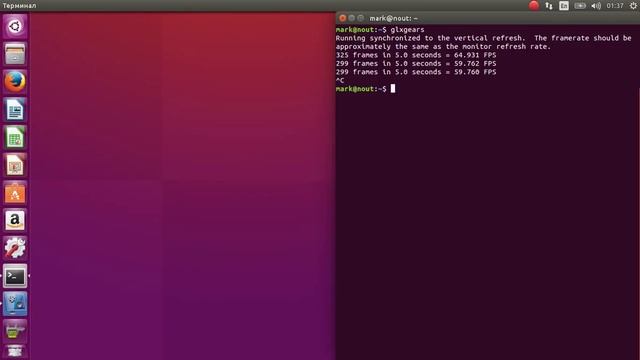
Task: Click the glxgears command text
Action: coord(407,30)
